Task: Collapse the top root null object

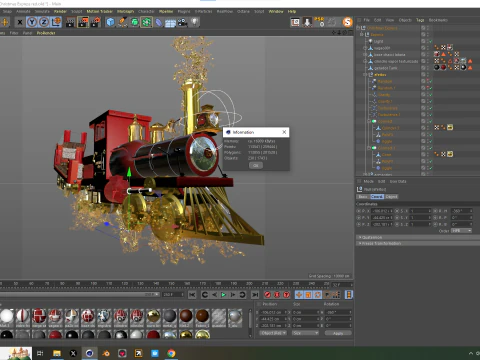Action: 358,28
